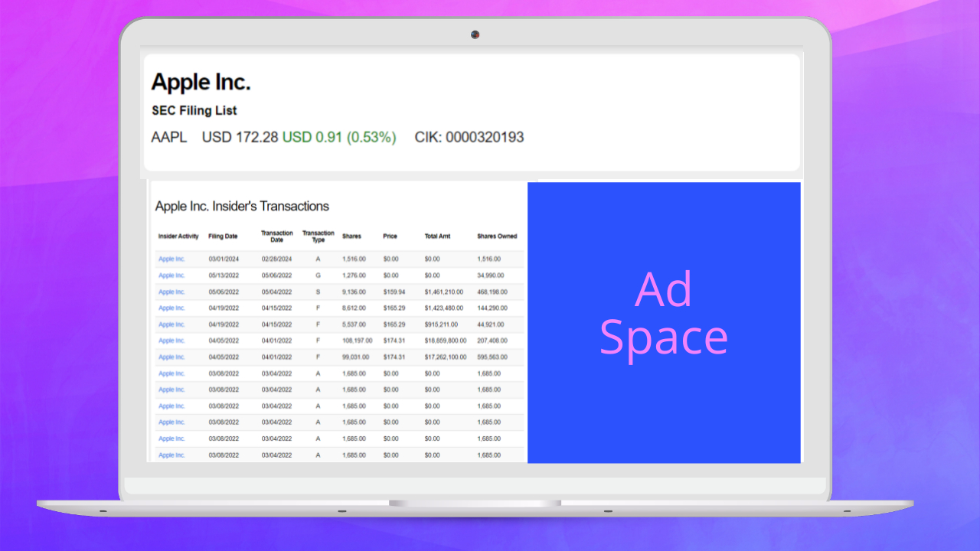
Task: Sort by the Shares column header
Action: pyautogui.click(x=352, y=236)
